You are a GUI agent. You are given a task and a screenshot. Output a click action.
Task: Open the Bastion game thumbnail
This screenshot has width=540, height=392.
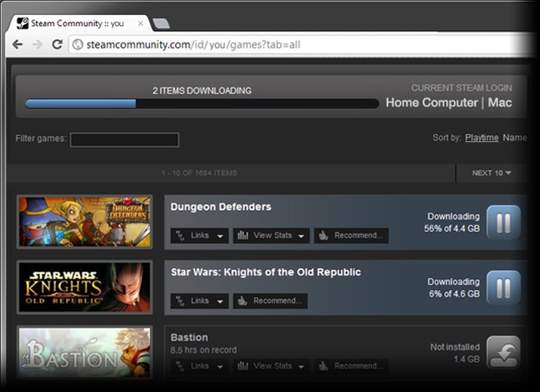tap(85, 352)
